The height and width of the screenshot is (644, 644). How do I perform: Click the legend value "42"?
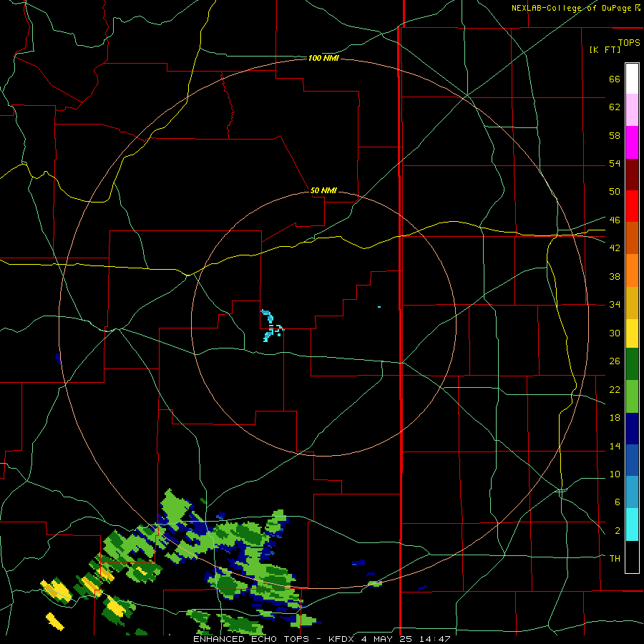pos(615,248)
